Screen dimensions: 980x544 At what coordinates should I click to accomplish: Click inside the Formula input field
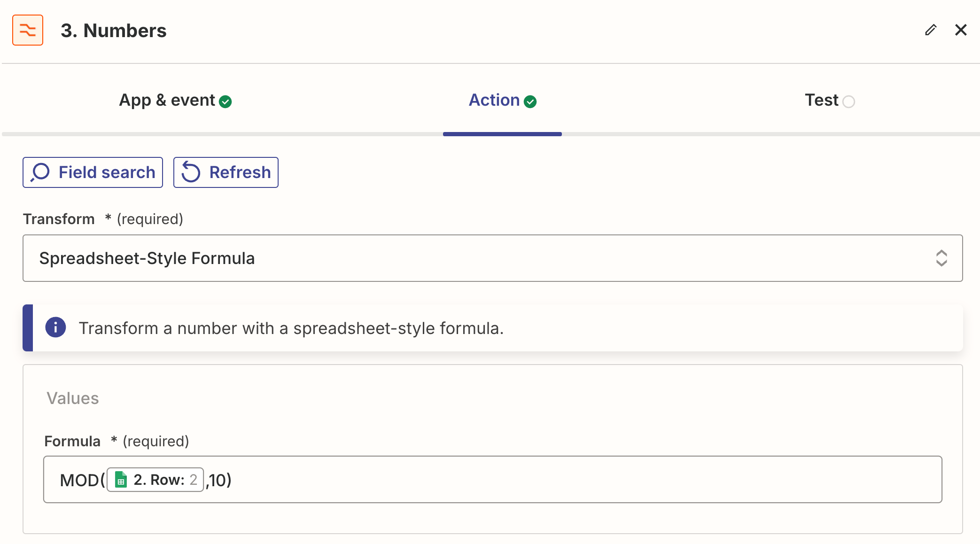pyautogui.click(x=564, y=480)
